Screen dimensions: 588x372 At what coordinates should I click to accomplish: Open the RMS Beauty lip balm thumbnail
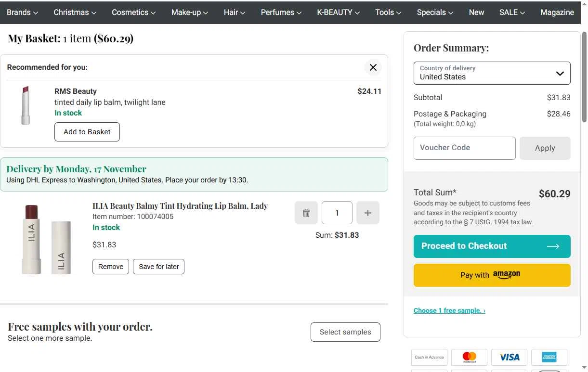point(26,105)
